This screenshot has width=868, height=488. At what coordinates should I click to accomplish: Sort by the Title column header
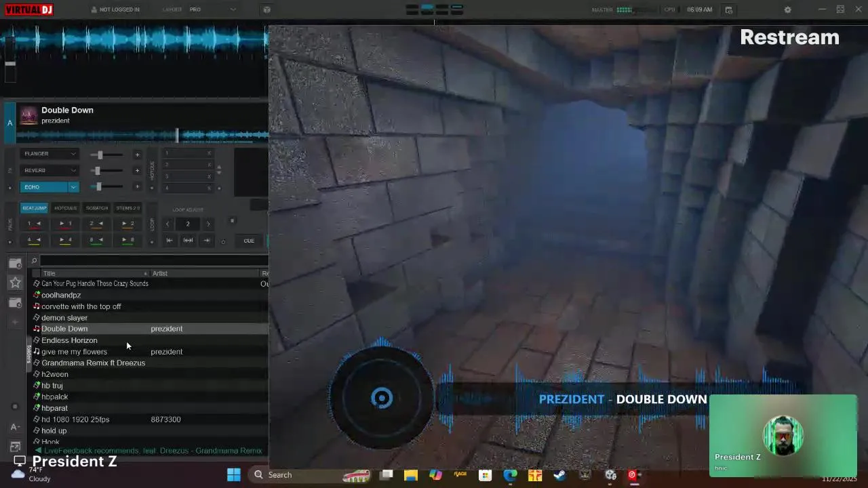pos(94,273)
